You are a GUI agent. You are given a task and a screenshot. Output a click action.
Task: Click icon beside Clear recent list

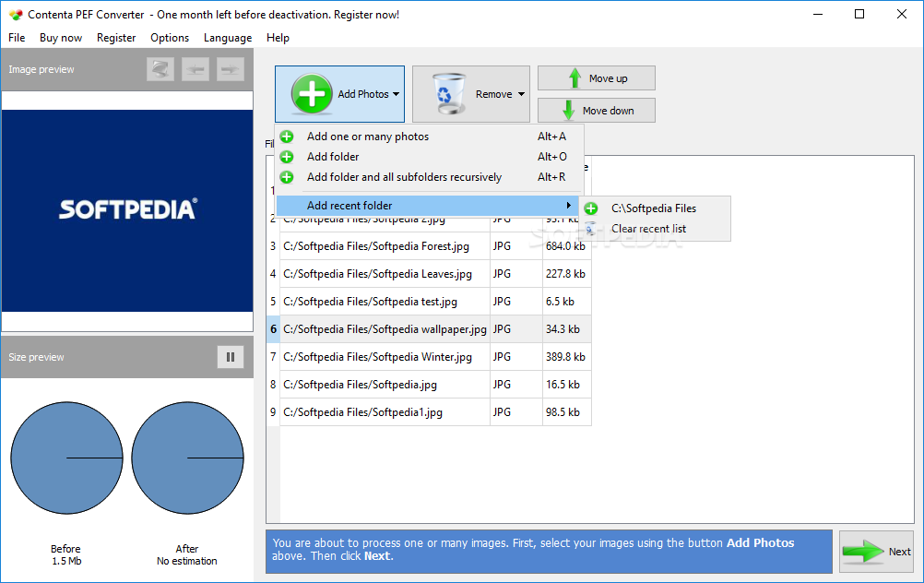(x=590, y=229)
